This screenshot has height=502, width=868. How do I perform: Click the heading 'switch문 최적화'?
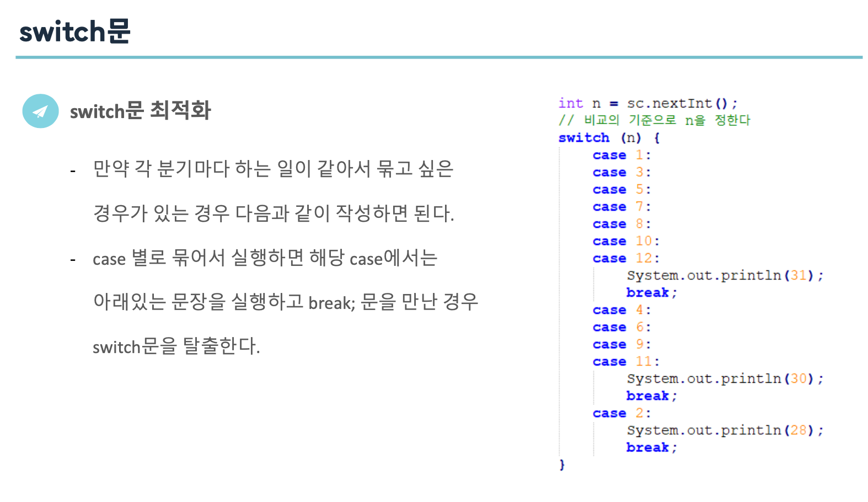pyautogui.click(x=141, y=110)
